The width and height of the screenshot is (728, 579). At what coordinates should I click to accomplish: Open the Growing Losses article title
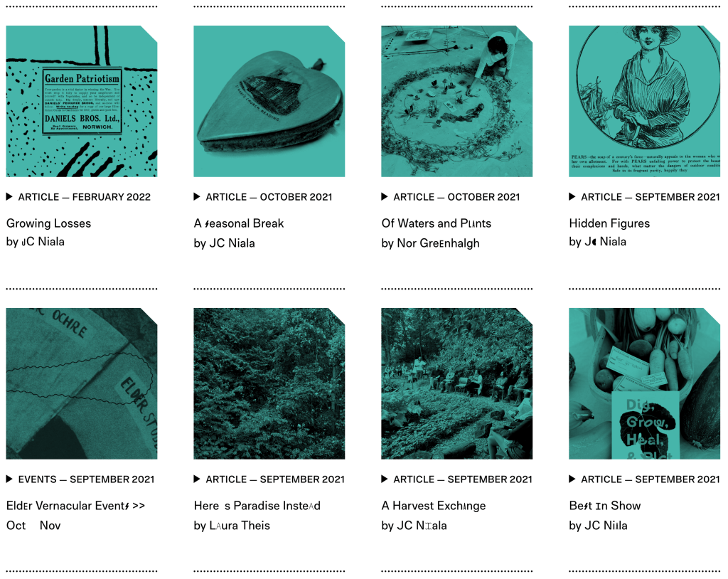tap(49, 223)
